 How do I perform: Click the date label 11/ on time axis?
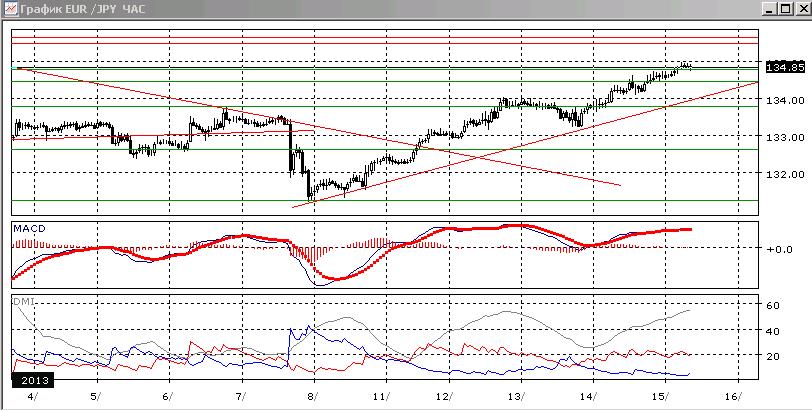click(381, 396)
